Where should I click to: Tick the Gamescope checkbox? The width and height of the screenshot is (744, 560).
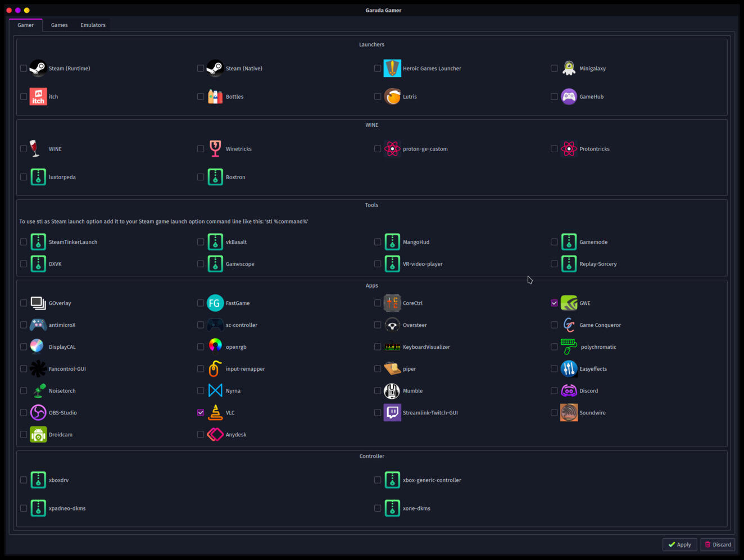tap(201, 264)
